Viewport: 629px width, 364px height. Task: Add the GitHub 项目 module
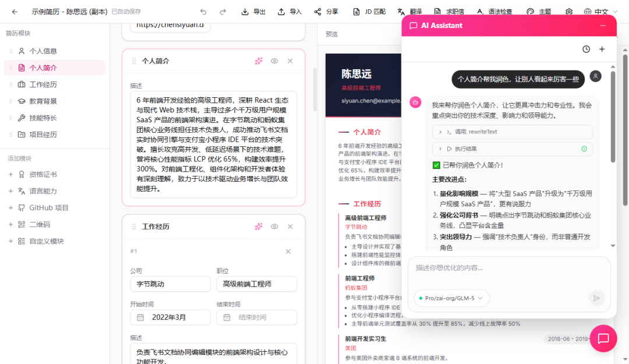(x=49, y=208)
